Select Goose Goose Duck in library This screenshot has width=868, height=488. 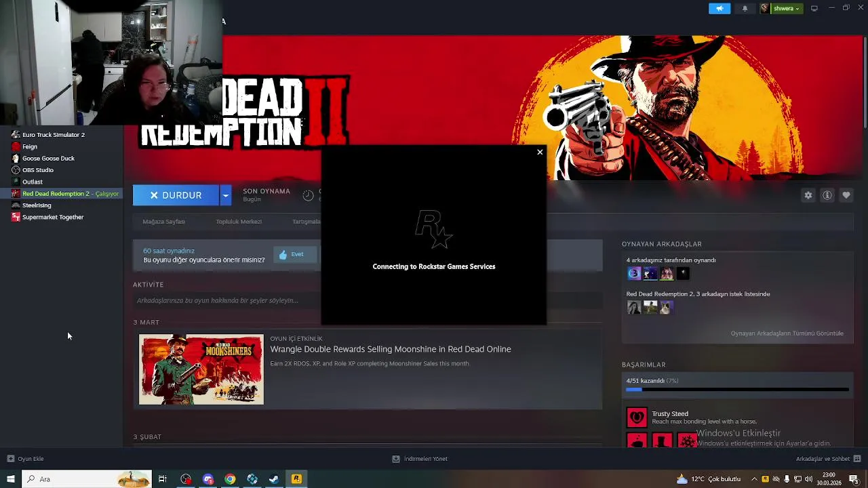coord(48,159)
